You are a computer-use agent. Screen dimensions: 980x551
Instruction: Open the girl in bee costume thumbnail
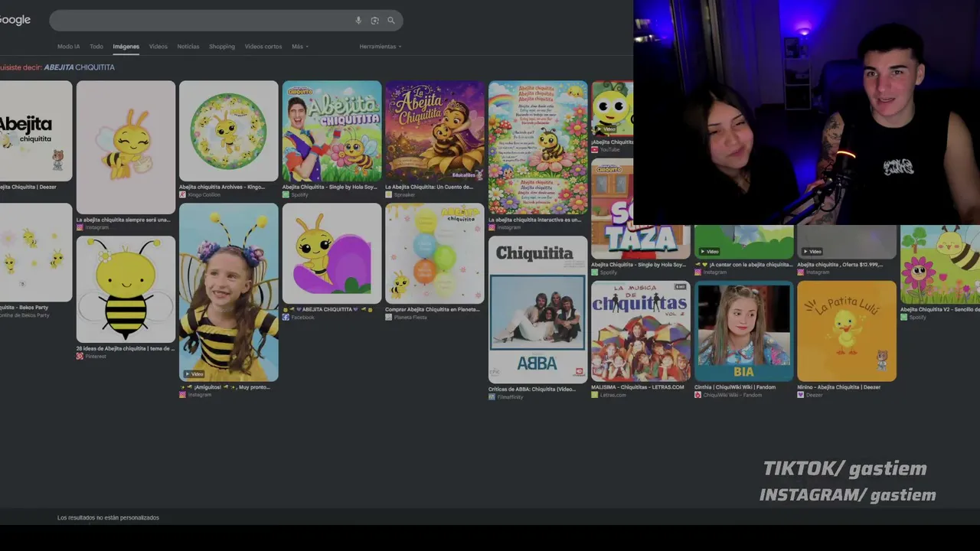click(229, 292)
